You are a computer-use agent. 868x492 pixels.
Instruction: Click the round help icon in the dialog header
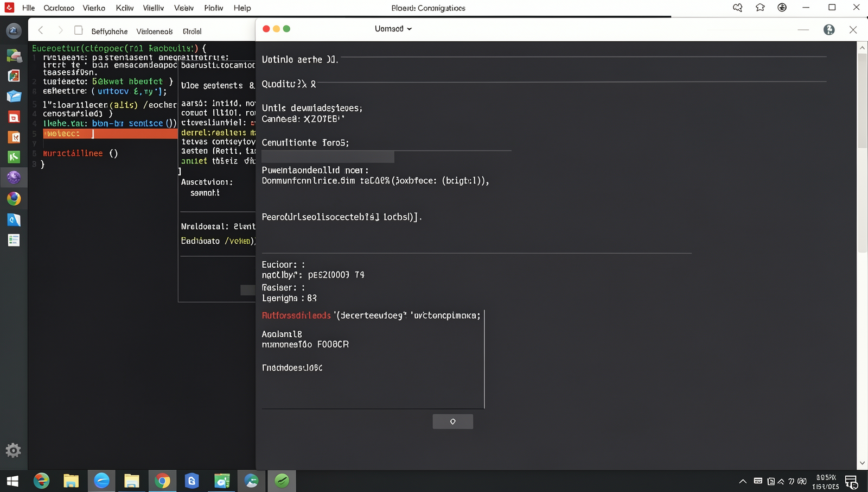click(x=829, y=30)
